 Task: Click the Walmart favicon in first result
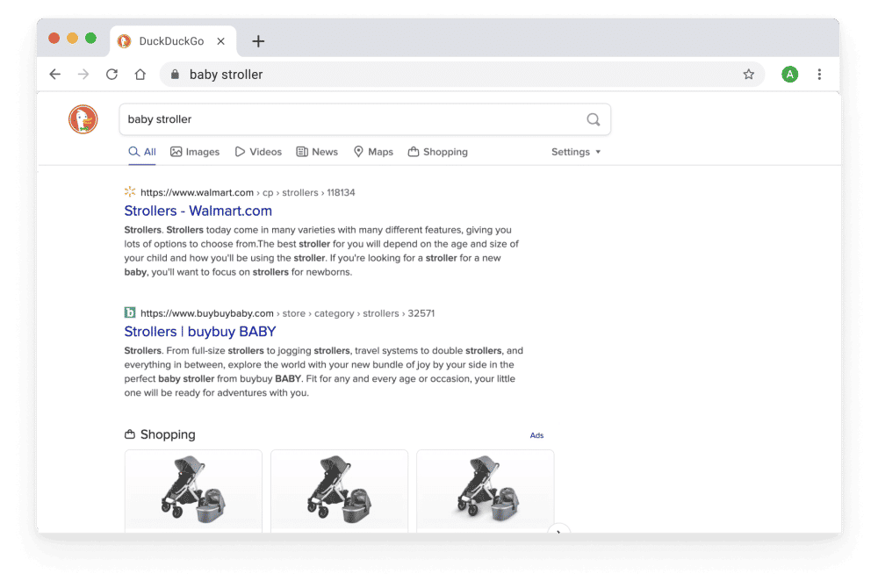tap(130, 192)
